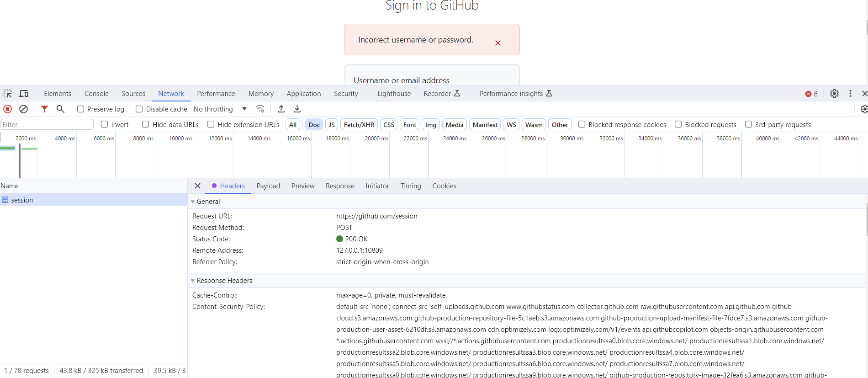868x378 pixels.
Task: Check the Disable cache option
Action: tap(139, 109)
